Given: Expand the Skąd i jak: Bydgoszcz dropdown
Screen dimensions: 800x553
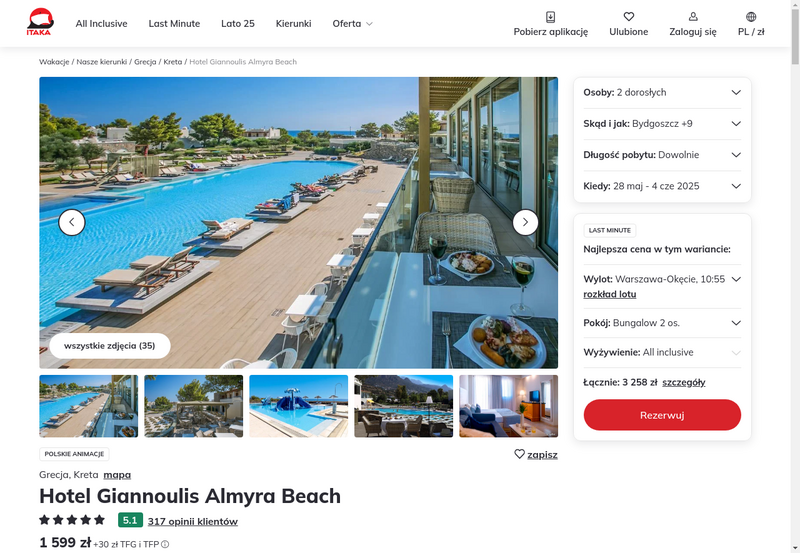Looking at the screenshot, I should [662, 123].
